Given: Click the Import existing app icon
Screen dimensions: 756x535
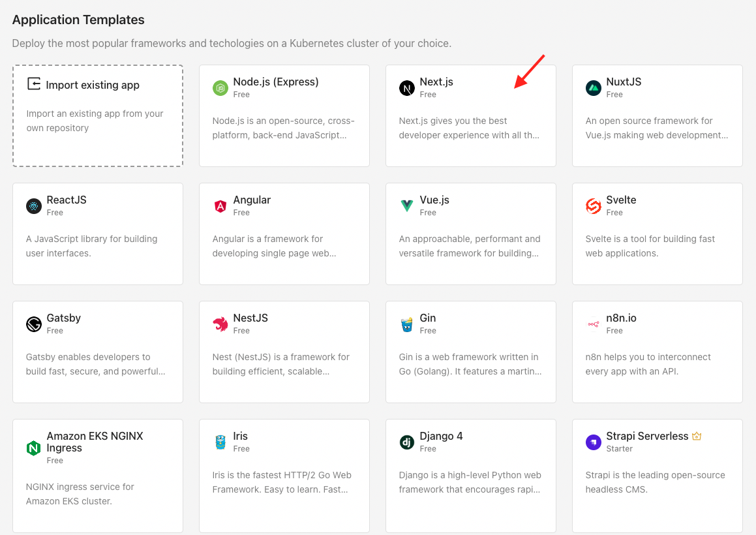Looking at the screenshot, I should point(34,84).
